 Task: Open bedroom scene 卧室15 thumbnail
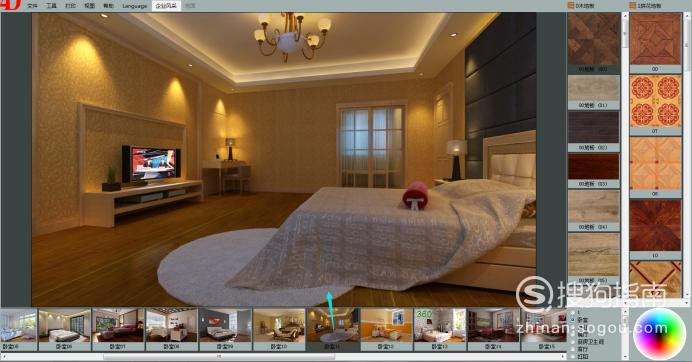click(x=544, y=329)
